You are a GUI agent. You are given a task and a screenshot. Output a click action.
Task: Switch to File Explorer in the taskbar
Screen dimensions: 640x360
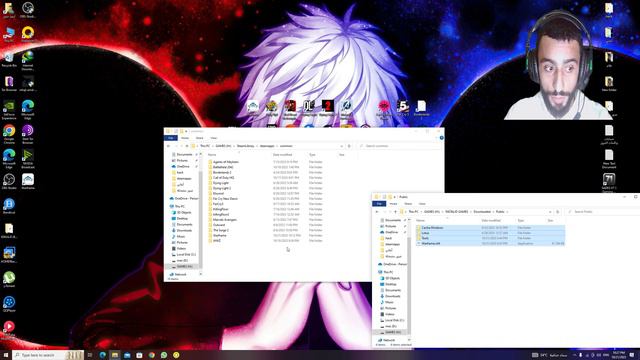[115, 355]
